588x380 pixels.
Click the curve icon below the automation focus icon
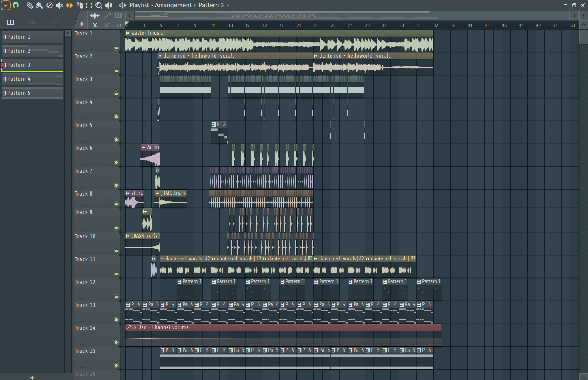[107, 25]
